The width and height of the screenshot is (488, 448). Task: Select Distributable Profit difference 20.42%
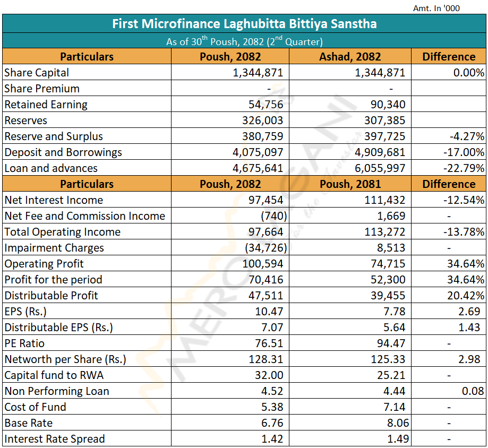point(465,296)
